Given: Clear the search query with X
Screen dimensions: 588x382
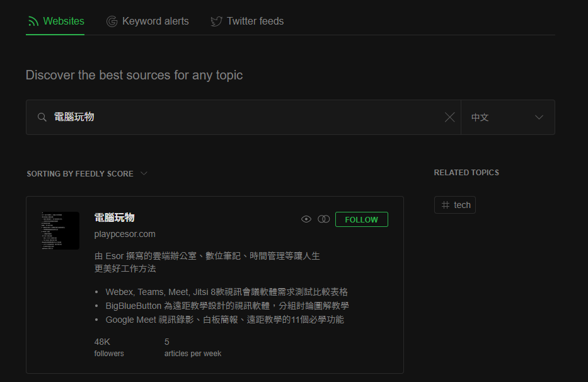Looking at the screenshot, I should click(x=449, y=117).
